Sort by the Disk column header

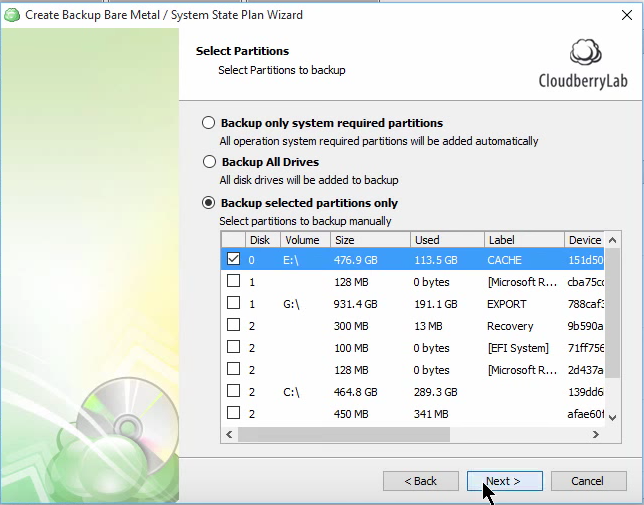tap(263, 240)
